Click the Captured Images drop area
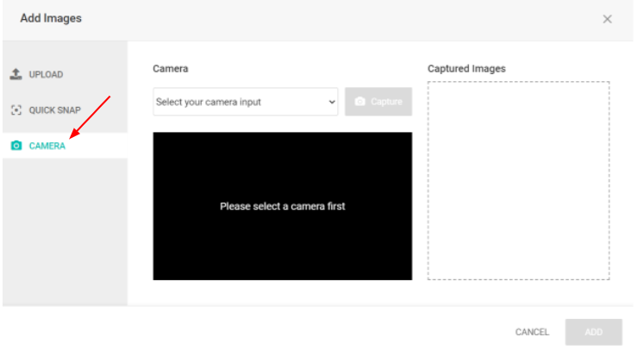This screenshot has height=350, width=644. 518,181
